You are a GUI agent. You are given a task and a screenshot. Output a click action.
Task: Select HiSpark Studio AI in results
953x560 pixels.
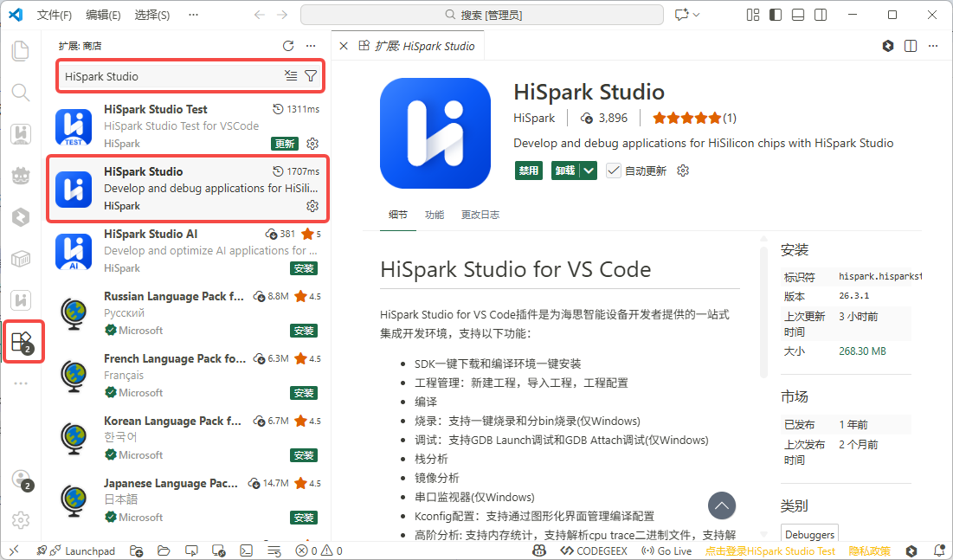point(188,250)
